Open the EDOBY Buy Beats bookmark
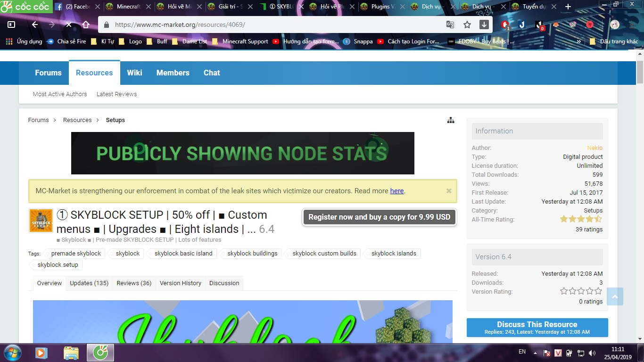644x362 pixels. 481,41
